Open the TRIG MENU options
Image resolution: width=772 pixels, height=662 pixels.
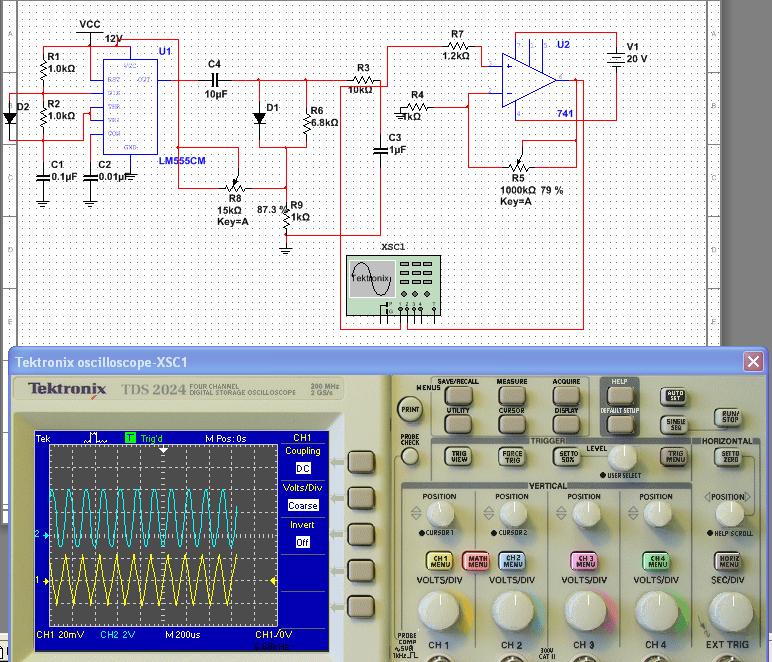[x=675, y=456]
